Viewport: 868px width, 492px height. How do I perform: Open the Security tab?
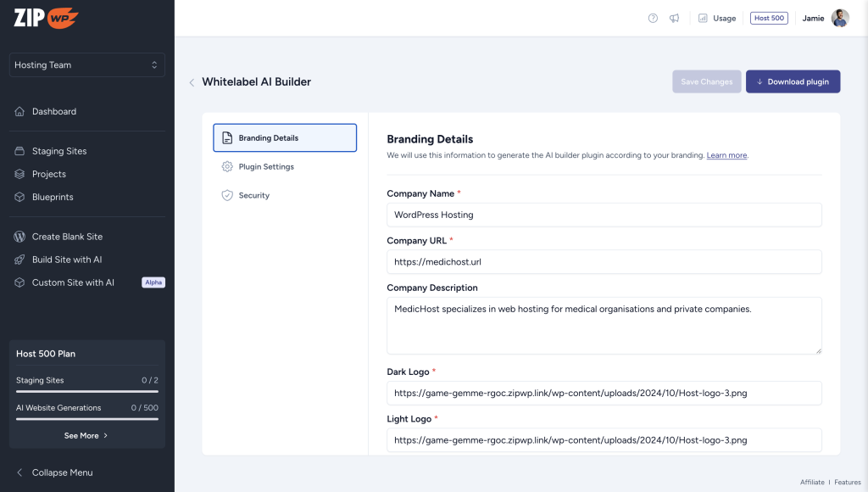coord(253,196)
